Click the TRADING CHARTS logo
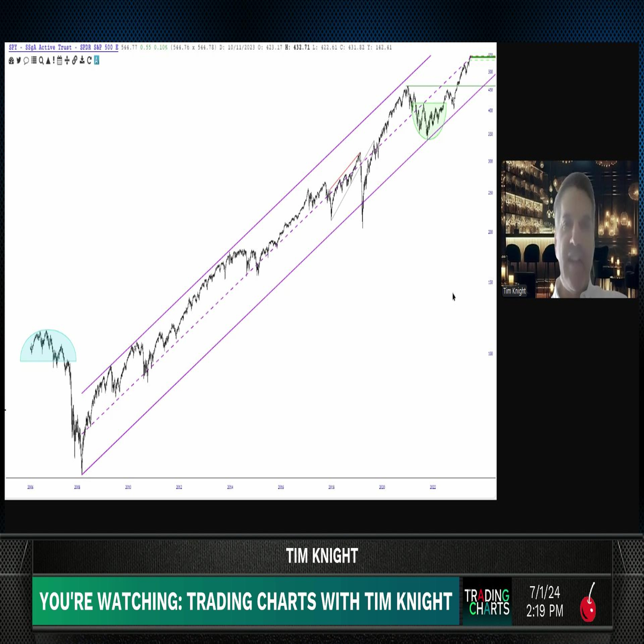 (487, 602)
